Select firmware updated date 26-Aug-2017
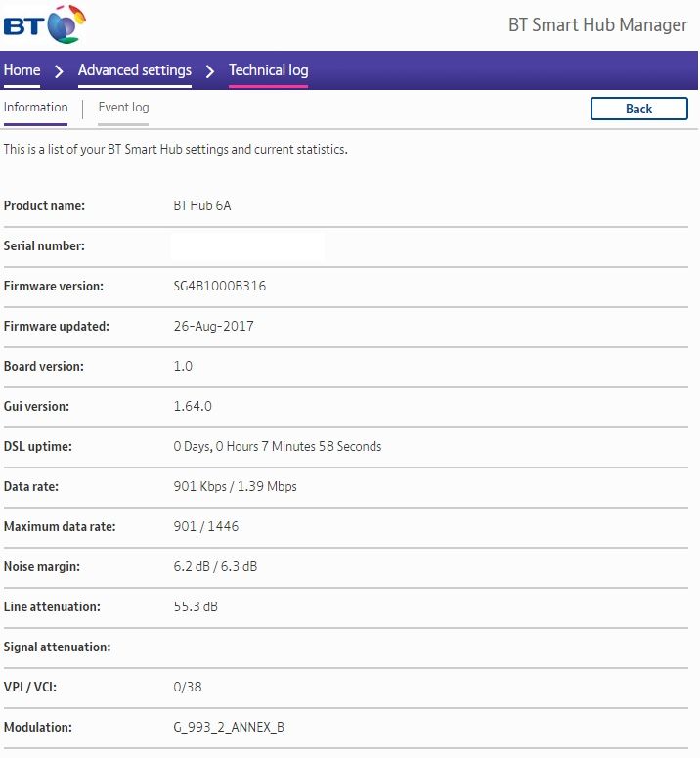Viewport: 700px width, 758px height. pyautogui.click(x=213, y=326)
